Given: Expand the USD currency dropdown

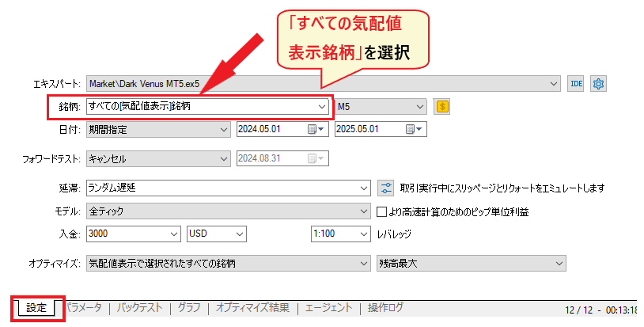Looking at the screenshot, I should (240, 234).
